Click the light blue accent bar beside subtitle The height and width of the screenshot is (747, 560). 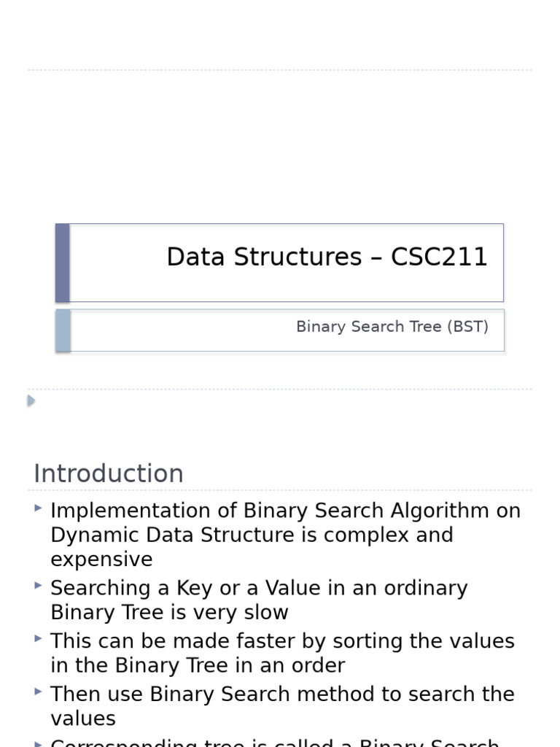point(63,330)
